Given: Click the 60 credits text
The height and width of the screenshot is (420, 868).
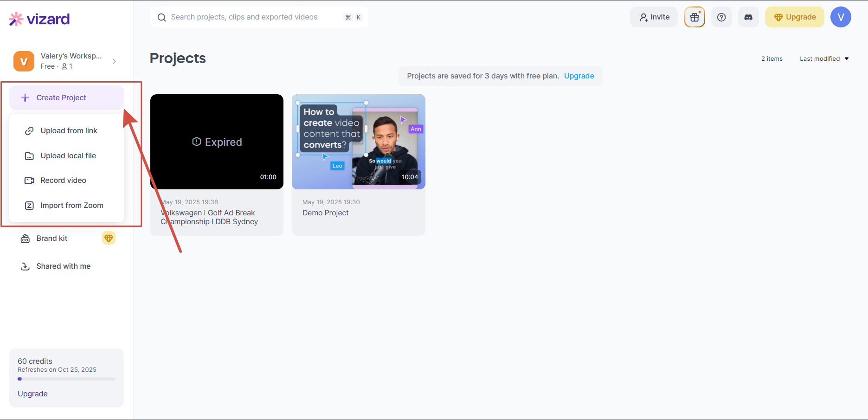Looking at the screenshot, I should click(x=35, y=361).
